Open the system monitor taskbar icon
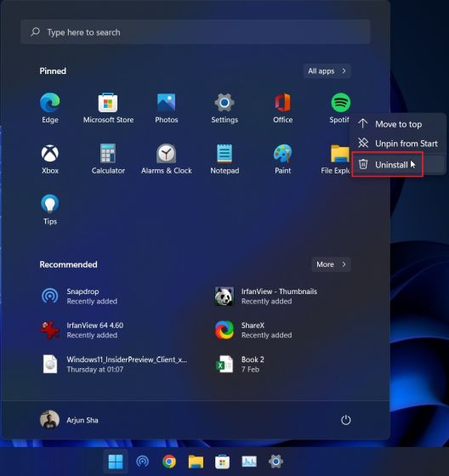This screenshot has width=449, height=476. (249, 462)
